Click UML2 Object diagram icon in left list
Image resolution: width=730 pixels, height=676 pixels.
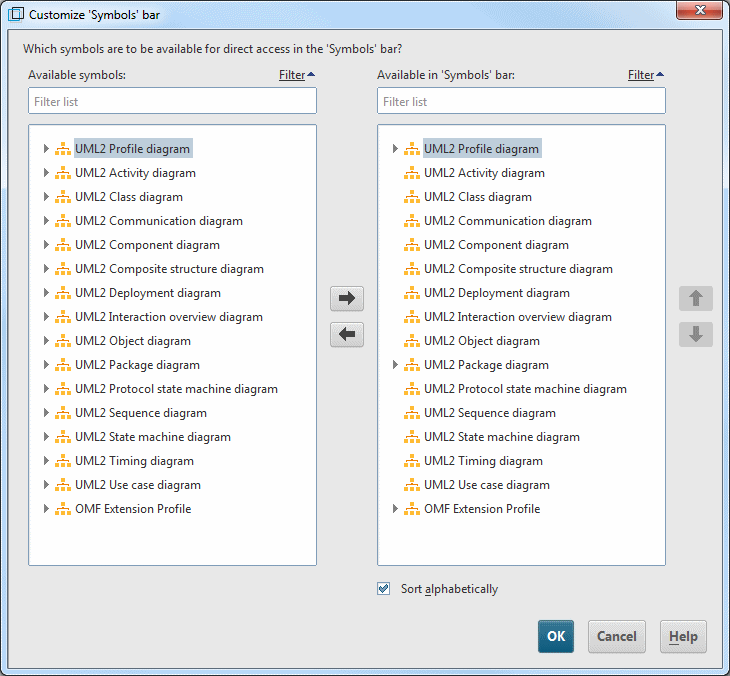tap(63, 341)
